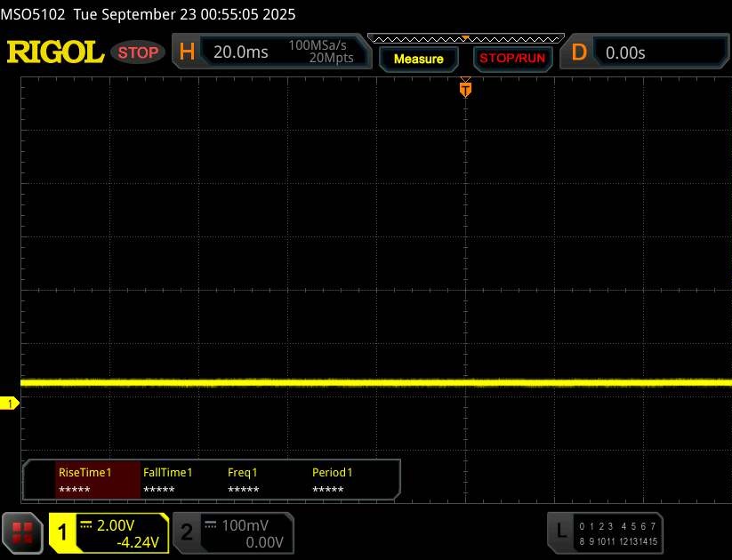Enable channel 2 via its gray badge
Image resolution: width=732 pixels, height=560 pixels.
pos(187,532)
